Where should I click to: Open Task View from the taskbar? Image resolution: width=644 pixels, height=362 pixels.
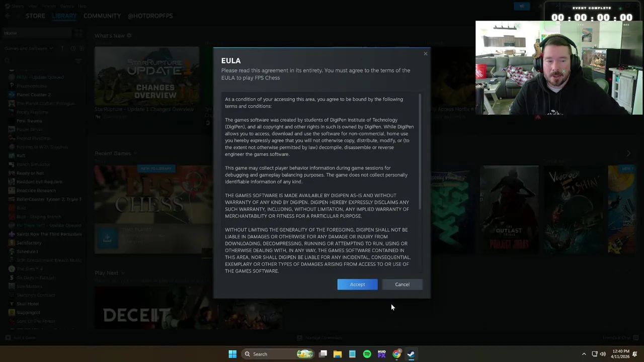323,354
